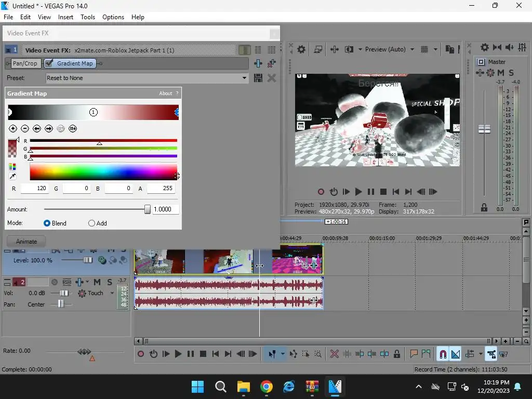This screenshot has width=532, height=399.
Task: Open Video Output FX in preview toolbar
Action: [334, 49]
